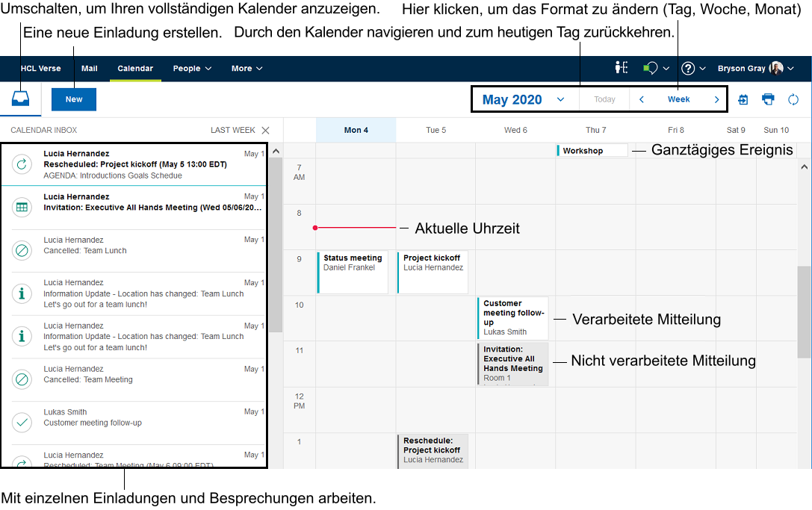Expand the People menu
This screenshot has height=510, width=812.
192,69
